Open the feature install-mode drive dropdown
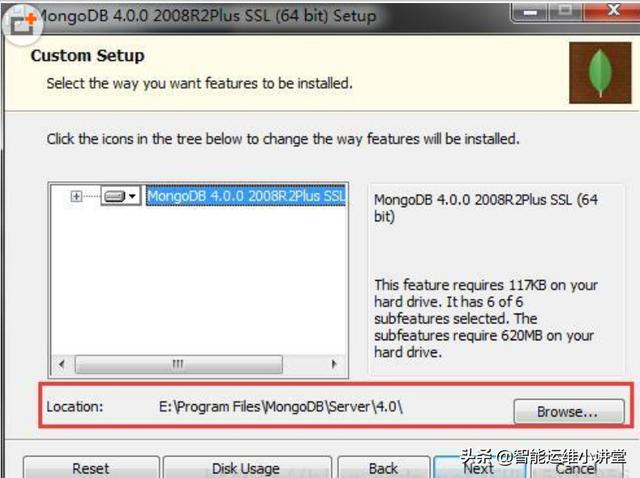The image size is (640, 478). click(121, 196)
